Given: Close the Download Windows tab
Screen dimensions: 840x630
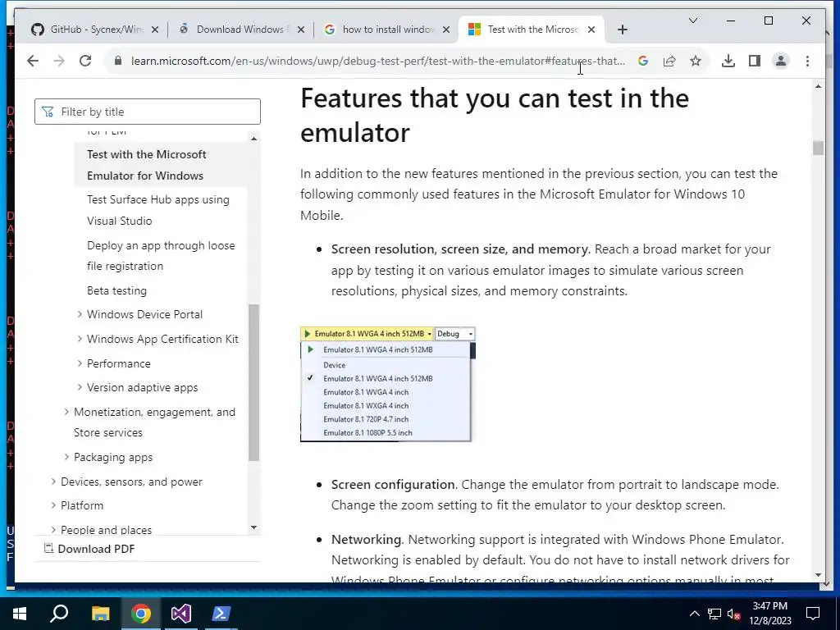Looking at the screenshot, I should [301, 30].
